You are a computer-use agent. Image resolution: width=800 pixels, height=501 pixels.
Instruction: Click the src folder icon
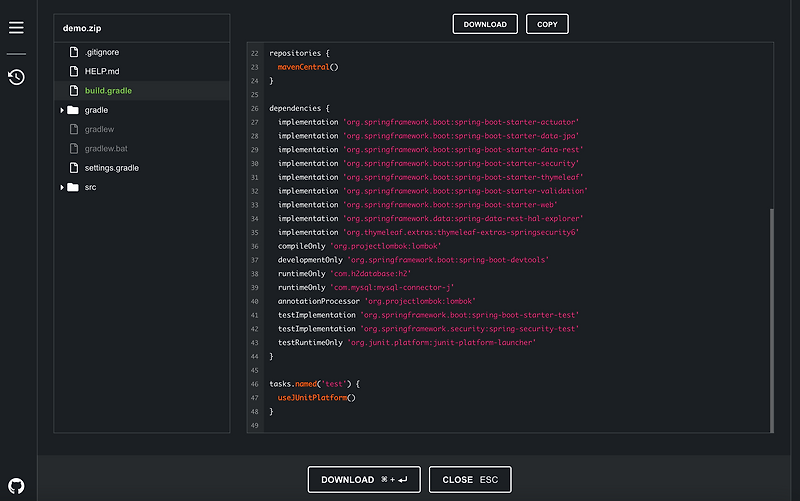click(x=73, y=187)
